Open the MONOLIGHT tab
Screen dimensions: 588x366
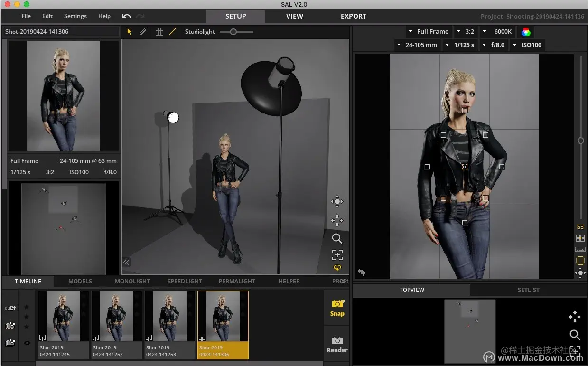click(132, 281)
